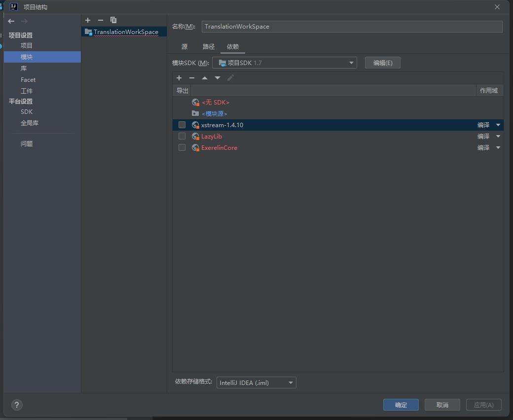This screenshot has height=420, width=513.
Task: Copy the module using the copy icon
Action: (113, 20)
